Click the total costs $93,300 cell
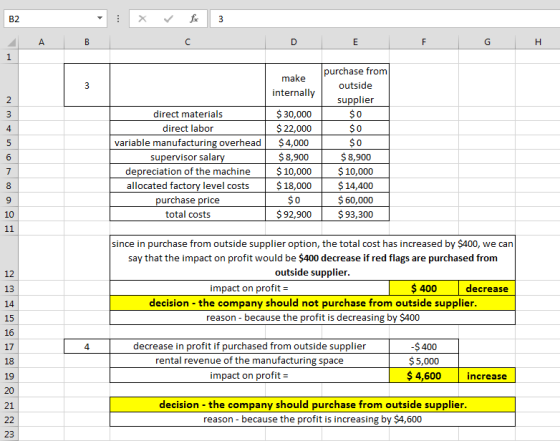This screenshot has height=441, width=560. (x=355, y=214)
